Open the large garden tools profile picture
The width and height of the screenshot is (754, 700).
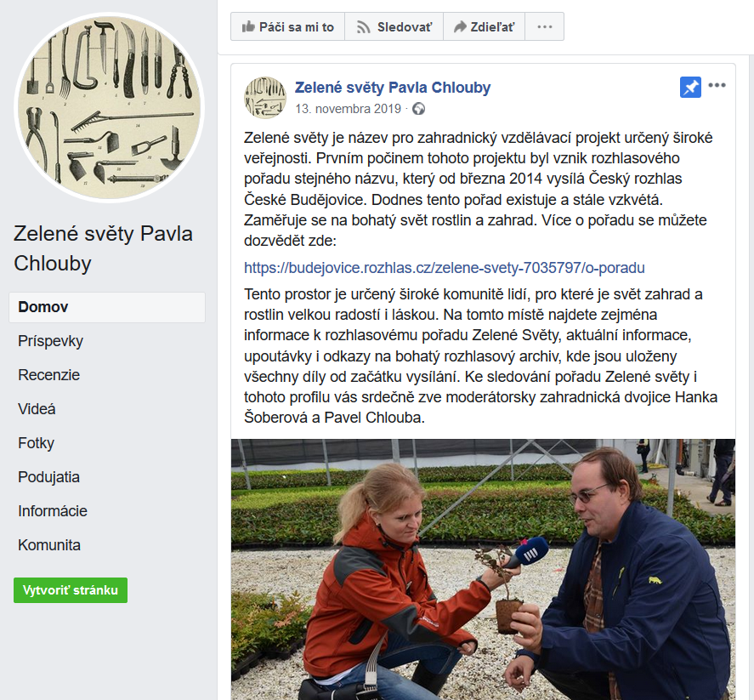109,107
